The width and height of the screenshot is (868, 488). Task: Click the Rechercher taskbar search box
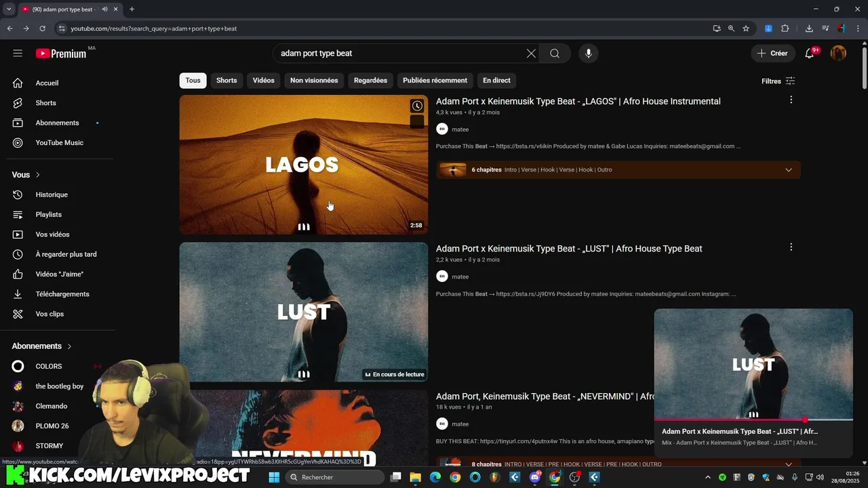pos(334,477)
